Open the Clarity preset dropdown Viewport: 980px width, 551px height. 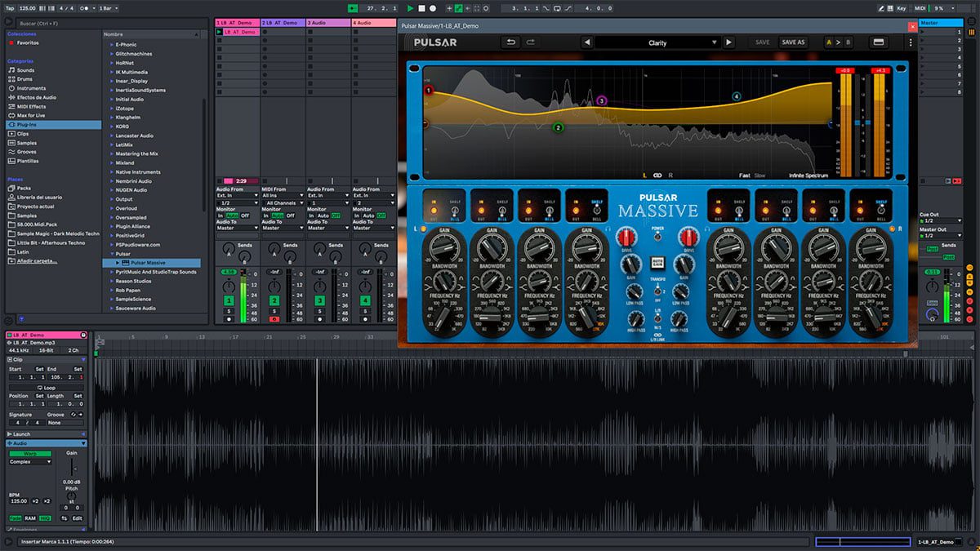[x=657, y=42]
